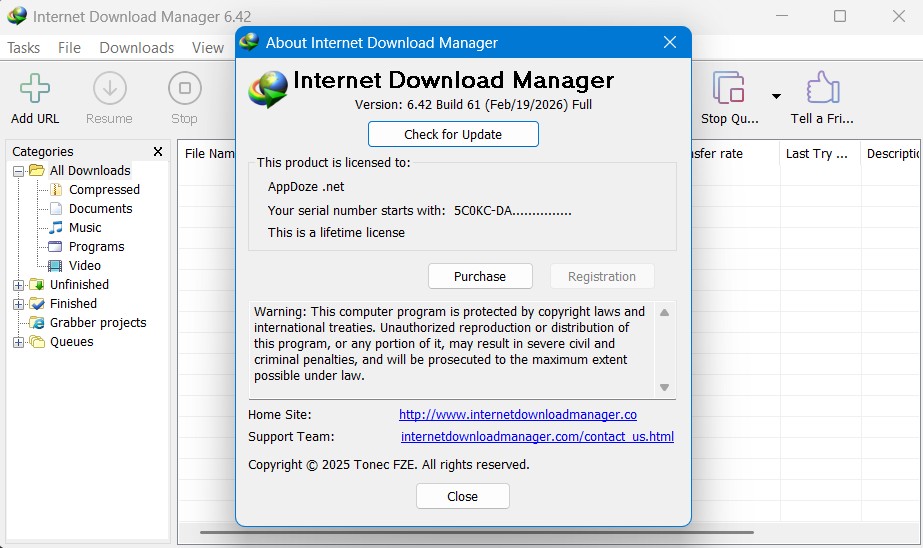
Task: Click the Add URL toolbar icon
Action: pyautogui.click(x=35, y=88)
